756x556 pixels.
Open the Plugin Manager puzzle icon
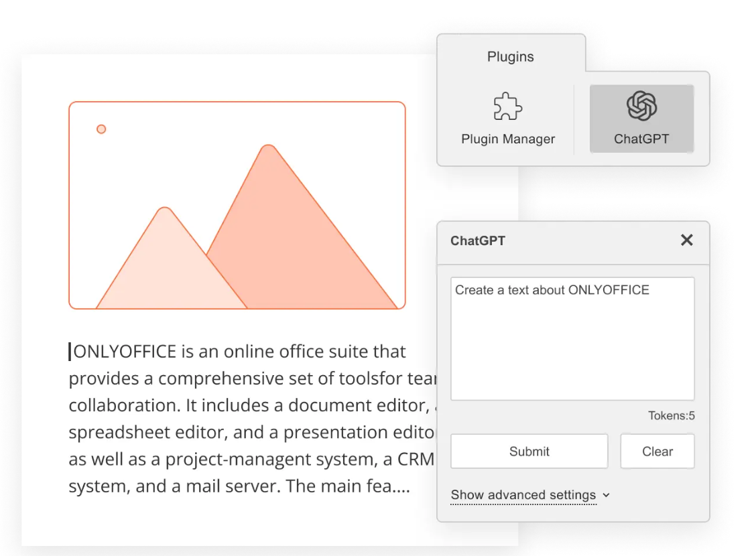507,107
